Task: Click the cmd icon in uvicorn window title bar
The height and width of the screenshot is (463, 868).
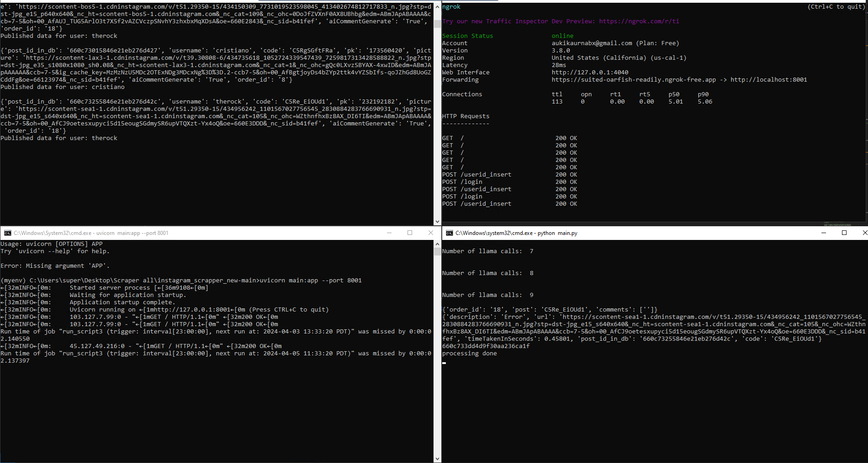Action: tap(7, 233)
